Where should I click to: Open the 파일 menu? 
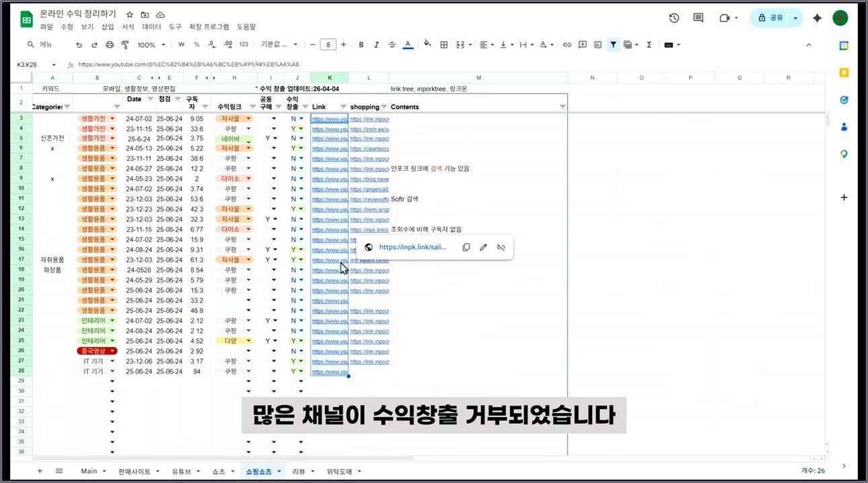click(x=46, y=27)
